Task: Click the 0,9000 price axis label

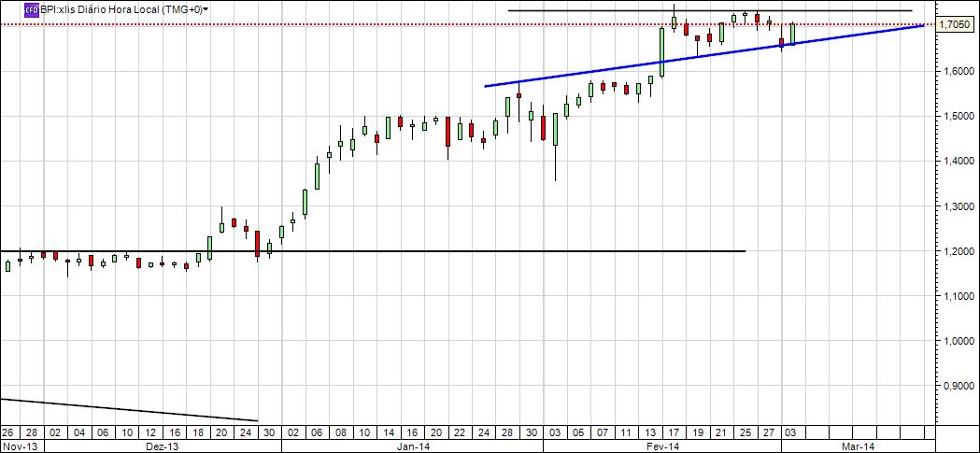Action: point(958,386)
